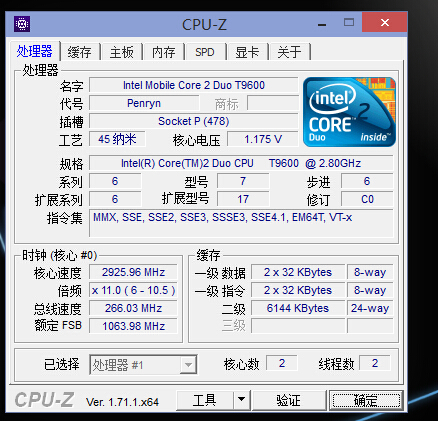Click the 45 纳米 process value
The width and height of the screenshot is (438, 421).
(x=117, y=139)
